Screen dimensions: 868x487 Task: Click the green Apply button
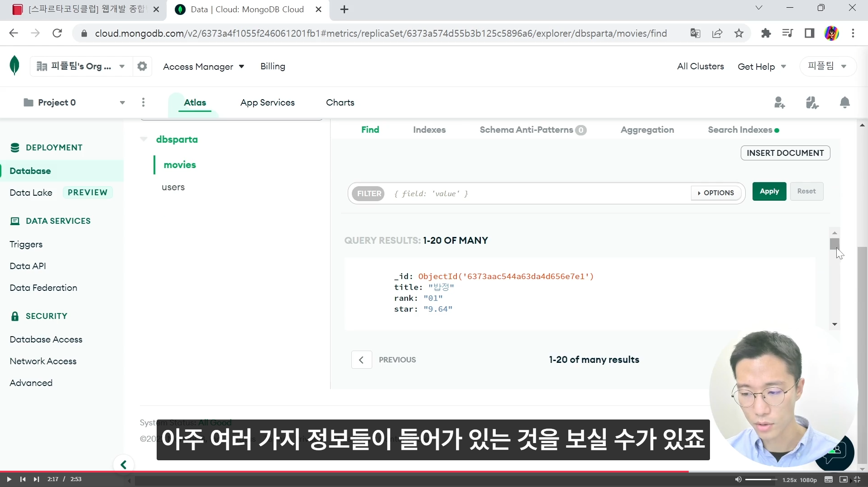click(769, 191)
